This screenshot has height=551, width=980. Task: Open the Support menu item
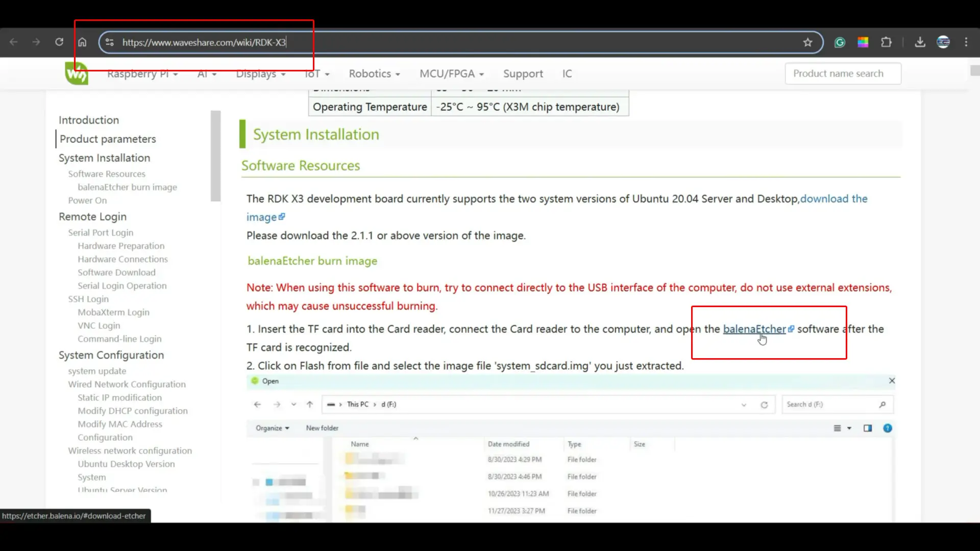[x=523, y=74]
